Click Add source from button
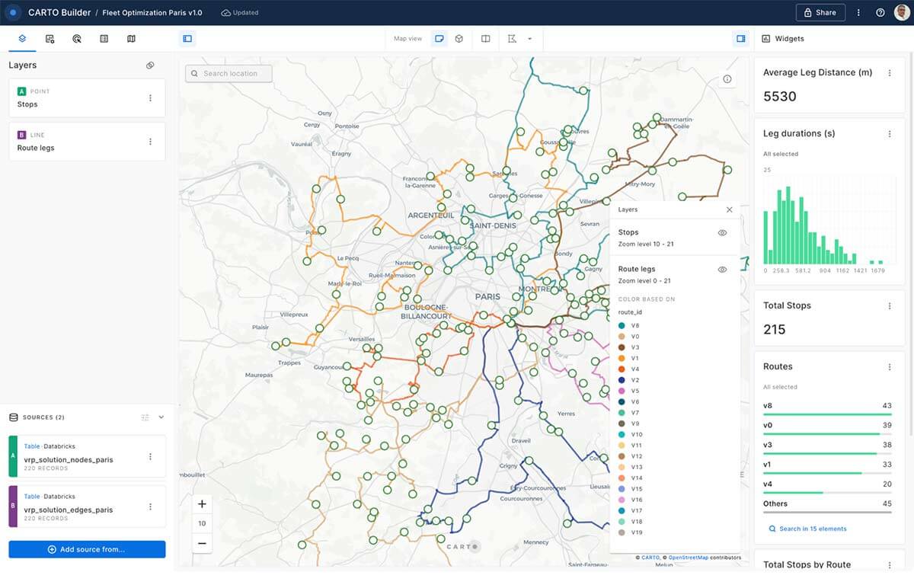The image size is (914, 588). click(87, 549)
